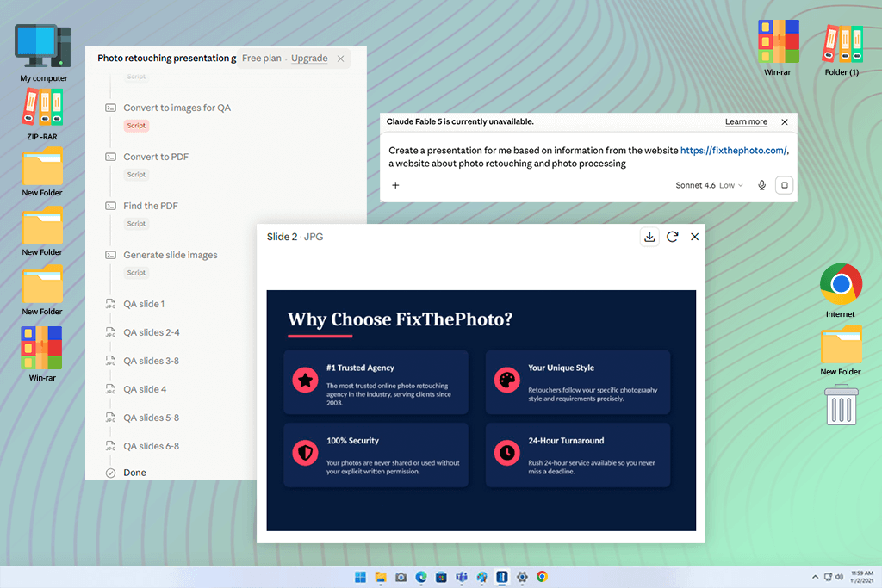Click the clock icon for 24-Hour Turnaround
This screenshot has width=882, height=588.
pos(506,453)
